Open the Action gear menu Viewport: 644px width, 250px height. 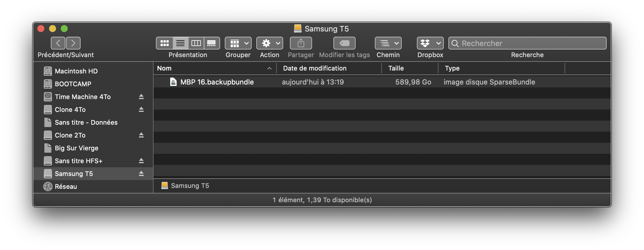(270, 43)
